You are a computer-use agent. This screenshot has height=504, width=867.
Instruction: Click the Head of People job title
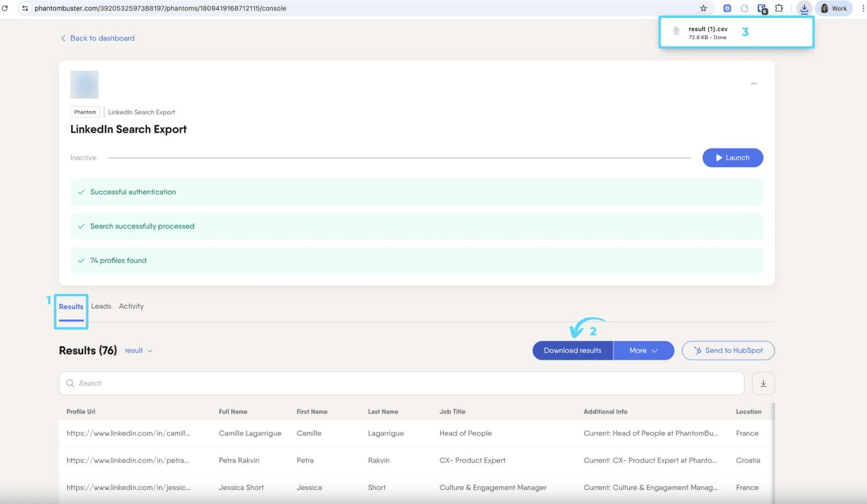[465, 433]
